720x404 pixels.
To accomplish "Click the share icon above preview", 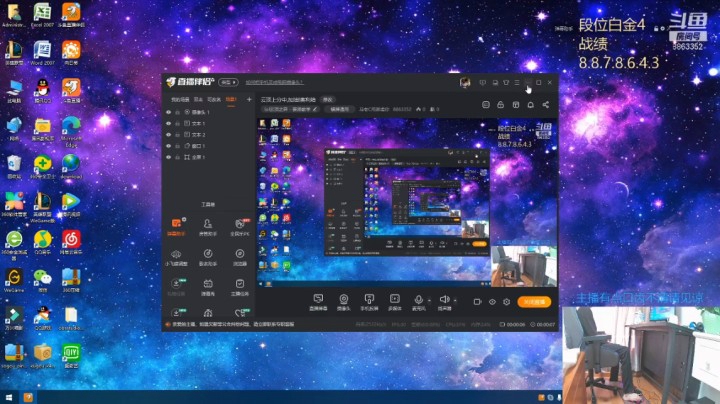I will (546, 105).
